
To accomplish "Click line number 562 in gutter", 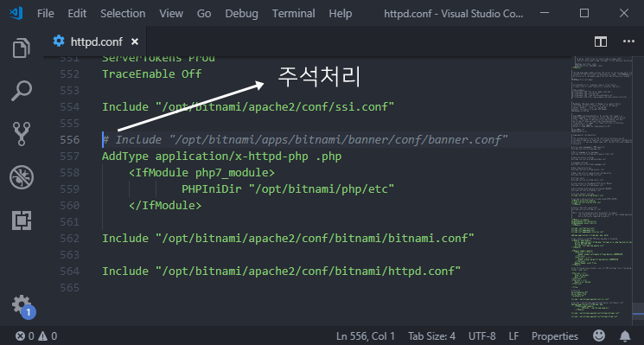I will [x=70, y=239].
